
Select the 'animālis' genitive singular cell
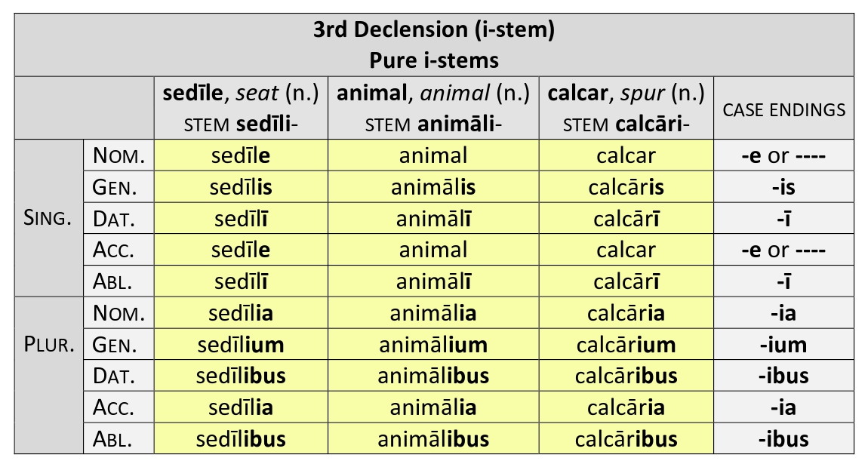pyautogui.click(x=433, y=187)
